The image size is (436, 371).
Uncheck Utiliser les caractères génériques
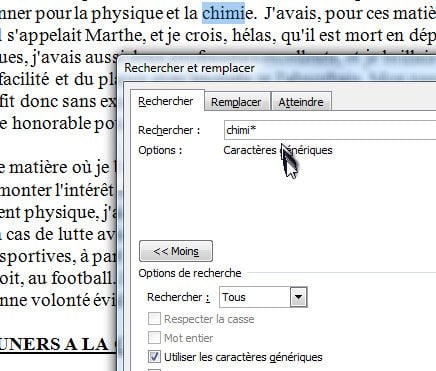[x=154, y=357]
